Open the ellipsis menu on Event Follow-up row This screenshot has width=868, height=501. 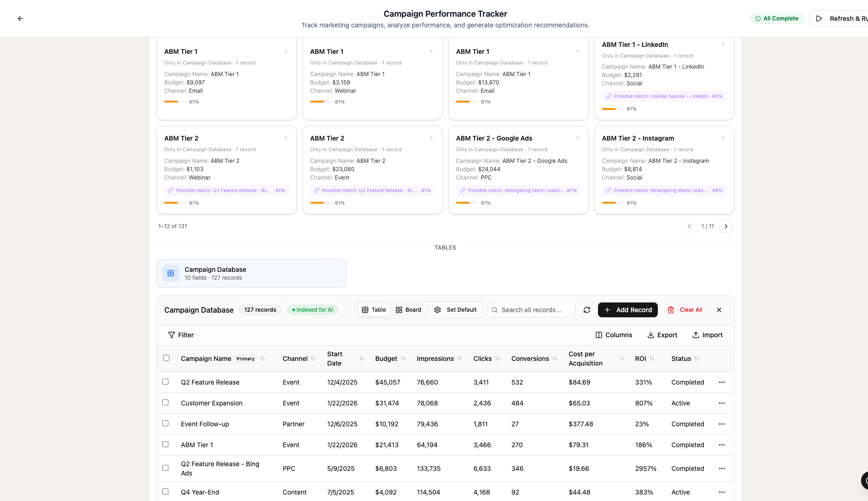tap(721, 424)
